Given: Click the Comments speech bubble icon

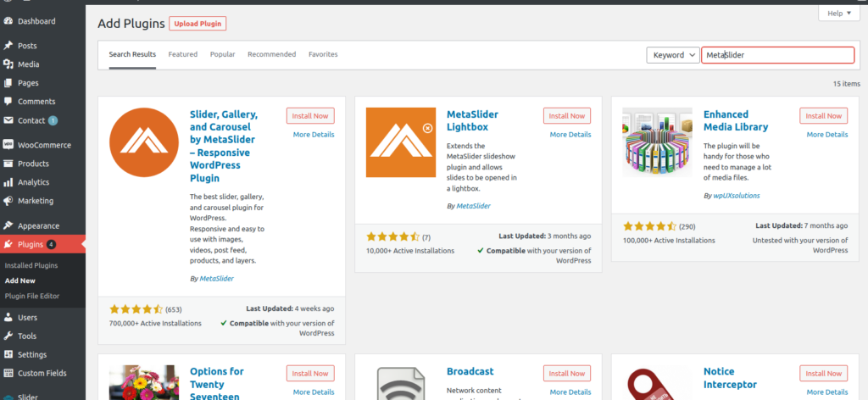Looking at the screenshot, I should click(x=8, y=102).
